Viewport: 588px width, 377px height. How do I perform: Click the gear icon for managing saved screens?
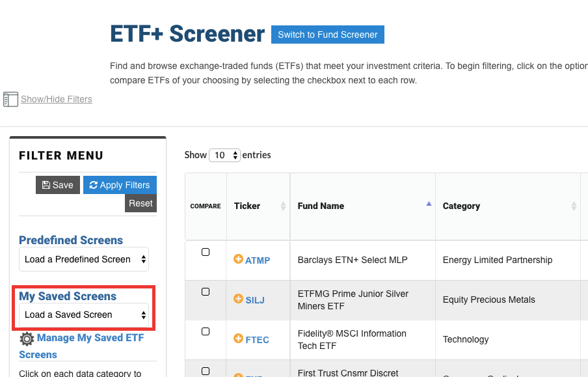point(27,339)
